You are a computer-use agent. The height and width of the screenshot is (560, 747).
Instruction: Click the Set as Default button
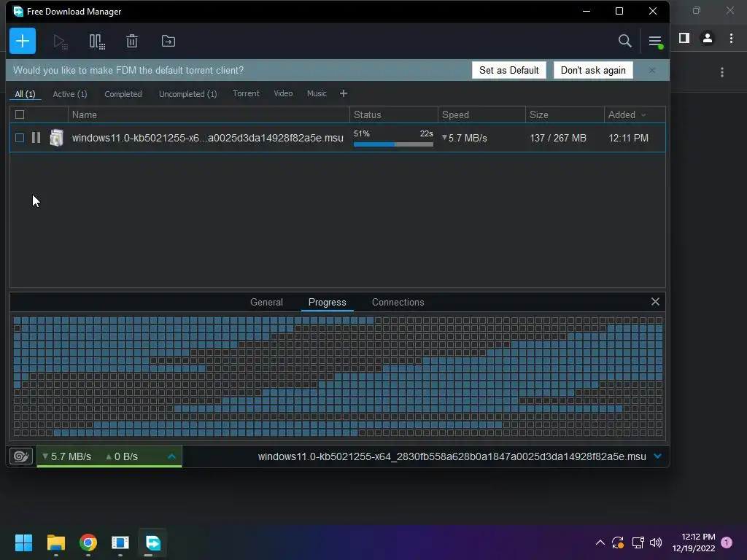(x=508, y=70)
